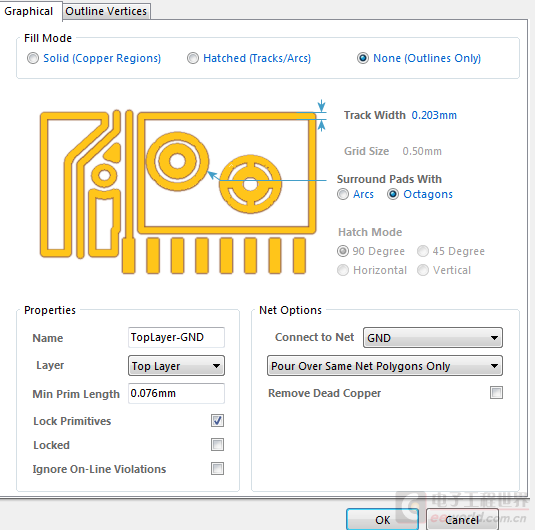
Task: Switch to the Outline Vertices tab
Action: point(106,11)
